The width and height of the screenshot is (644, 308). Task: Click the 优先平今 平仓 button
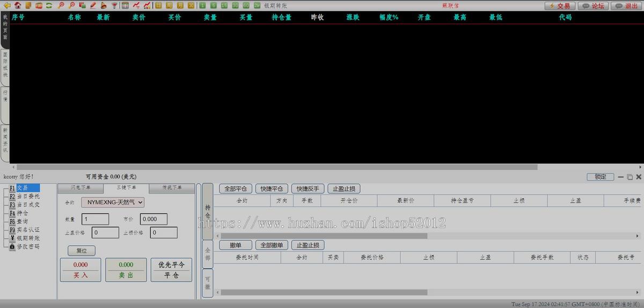click(x=171, y=270)
